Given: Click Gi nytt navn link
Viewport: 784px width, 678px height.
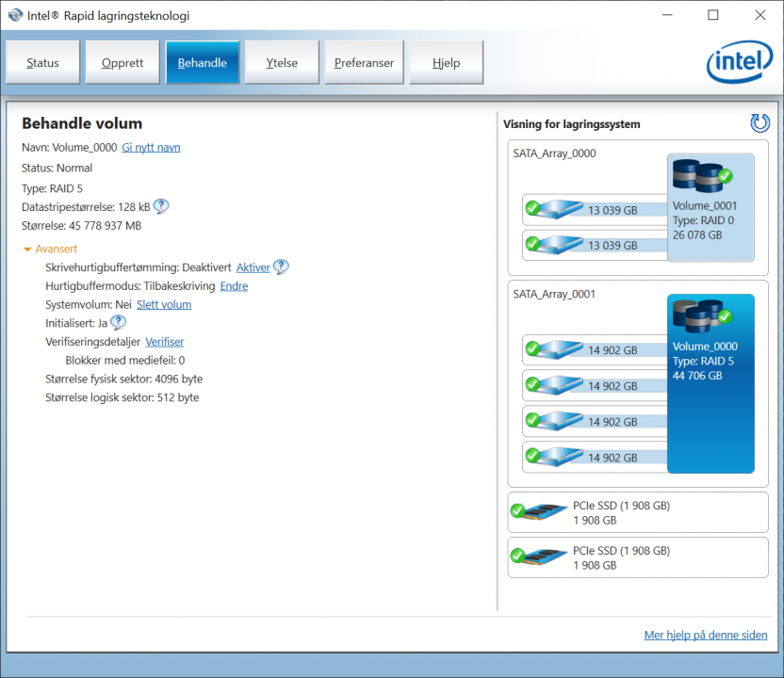Looking at the screenshot, I should 151,148.
